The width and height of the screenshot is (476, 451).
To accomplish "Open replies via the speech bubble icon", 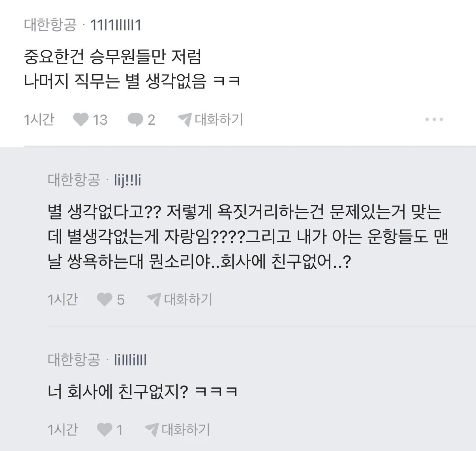I will pos(135,119).
